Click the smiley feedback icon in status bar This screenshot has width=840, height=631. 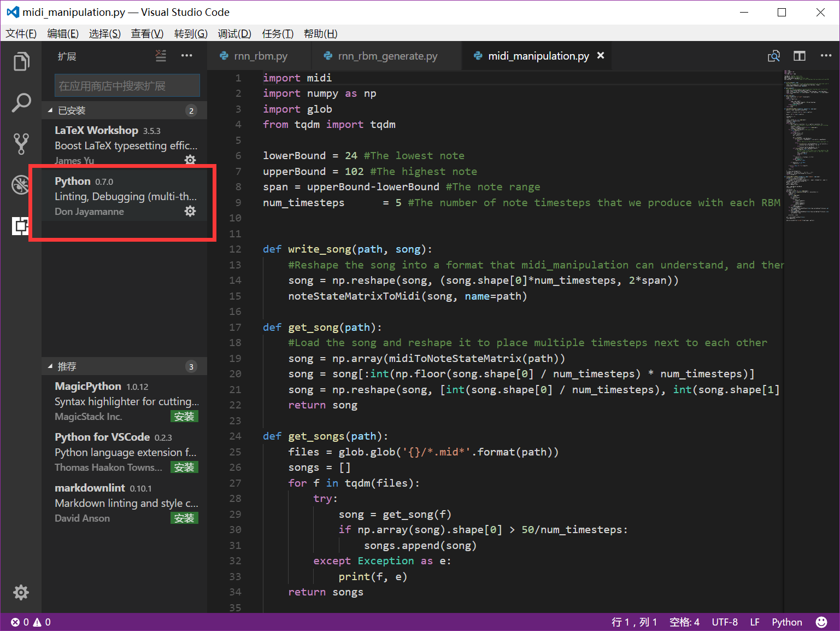pyautogui.click(x=821, y=622)
